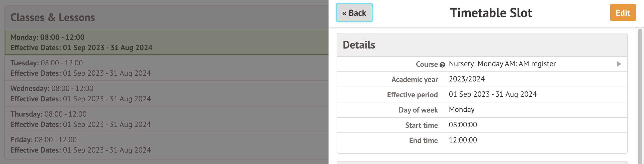Click the Nursery: Monday AM: AM register text
Image resolution: width=644 pixels, height=164 pixels.
[502, 64]
